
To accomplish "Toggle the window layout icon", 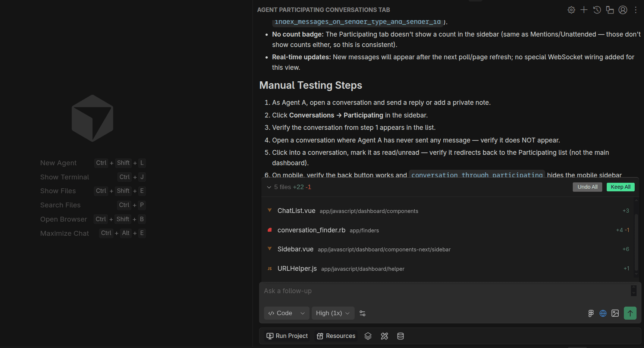I will (610, 10).
